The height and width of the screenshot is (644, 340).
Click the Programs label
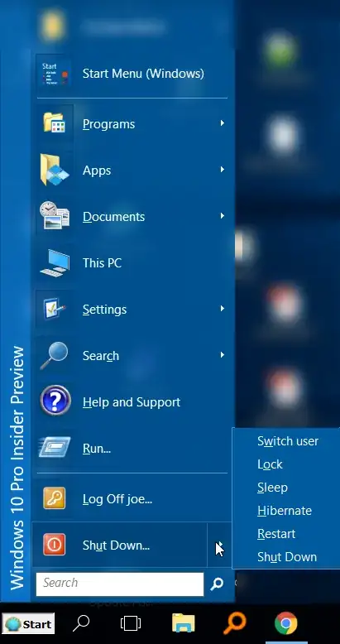[109, 124]
